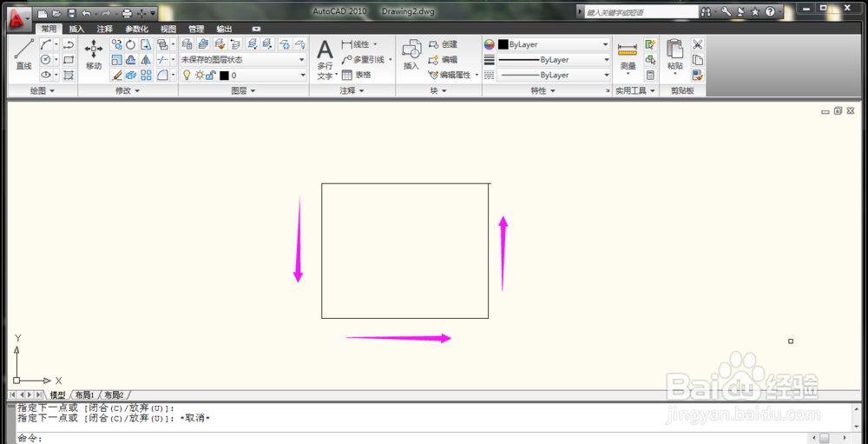Screen dimensions: 868x444
Task: Click the Match Properties brush icon in clipboard
Action: (698, 76)
